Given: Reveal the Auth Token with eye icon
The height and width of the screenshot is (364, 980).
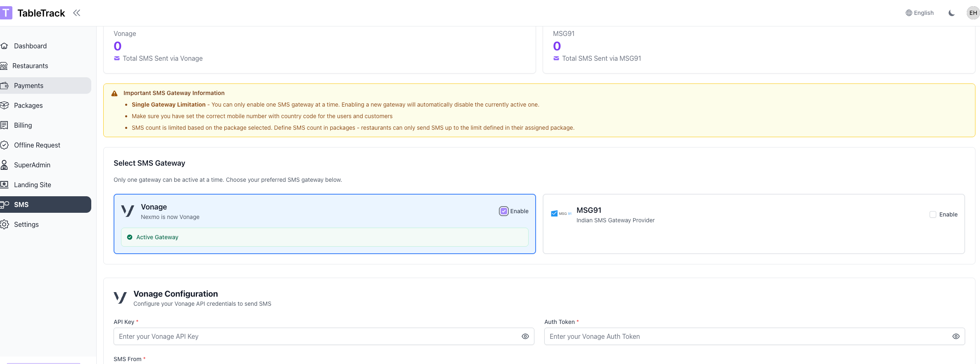Looking at the screenshot, I should click(956, 336).
